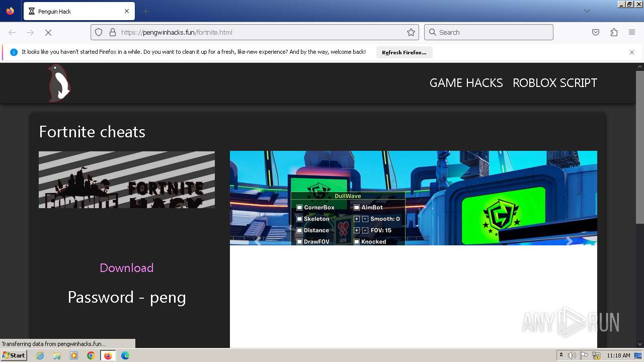Open the ROBLOX SCRIPT menu item
644x362 pixels.
[555, 83]
